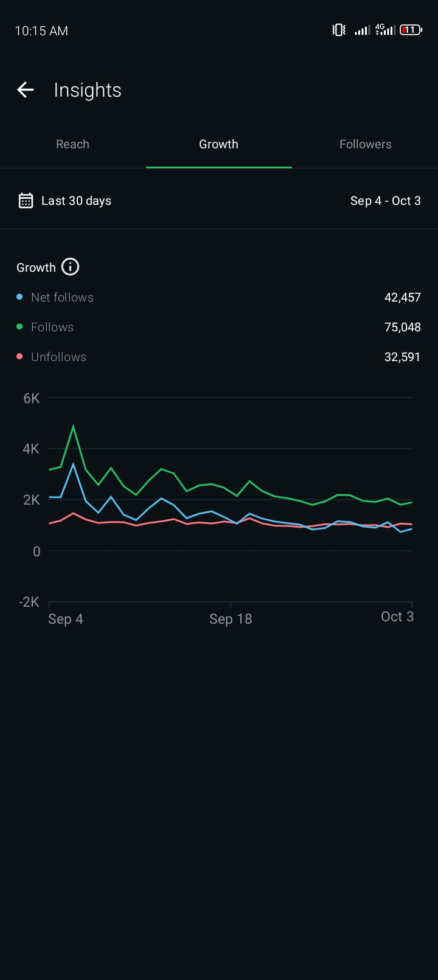Switch to the Reach tab
Viewport: 438px width, 980px height.
(72, 144)
